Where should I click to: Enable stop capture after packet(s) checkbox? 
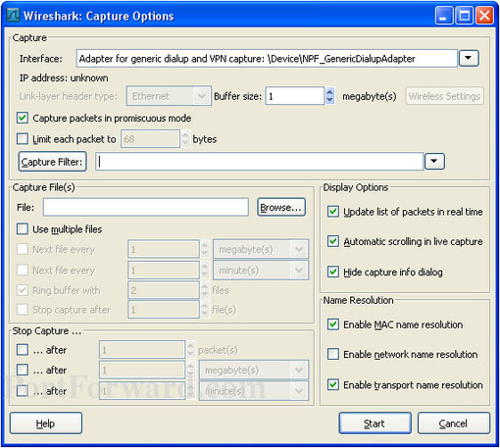pos(23,350)
